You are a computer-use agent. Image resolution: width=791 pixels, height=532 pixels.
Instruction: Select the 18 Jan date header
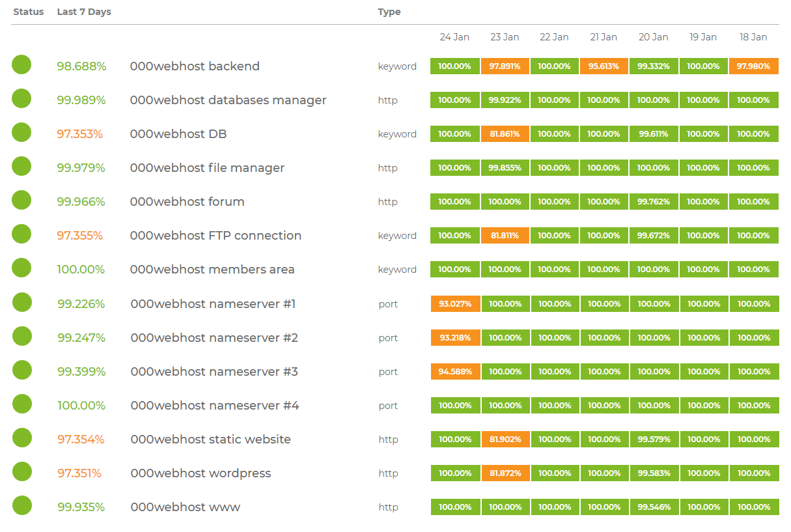pos(753,37)
